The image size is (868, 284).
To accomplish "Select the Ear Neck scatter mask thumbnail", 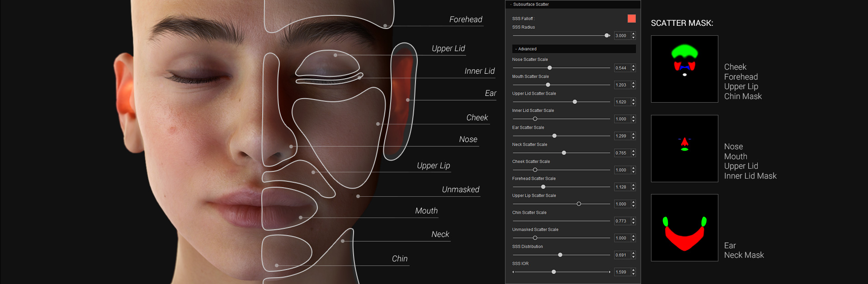I will (684, 228).
